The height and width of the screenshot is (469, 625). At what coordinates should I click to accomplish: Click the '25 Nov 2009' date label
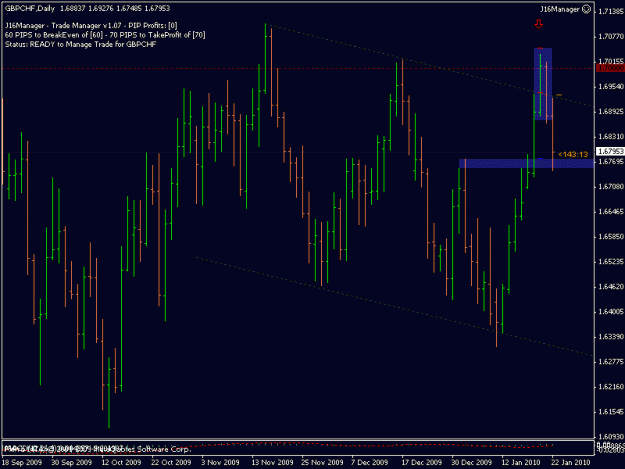322,462
